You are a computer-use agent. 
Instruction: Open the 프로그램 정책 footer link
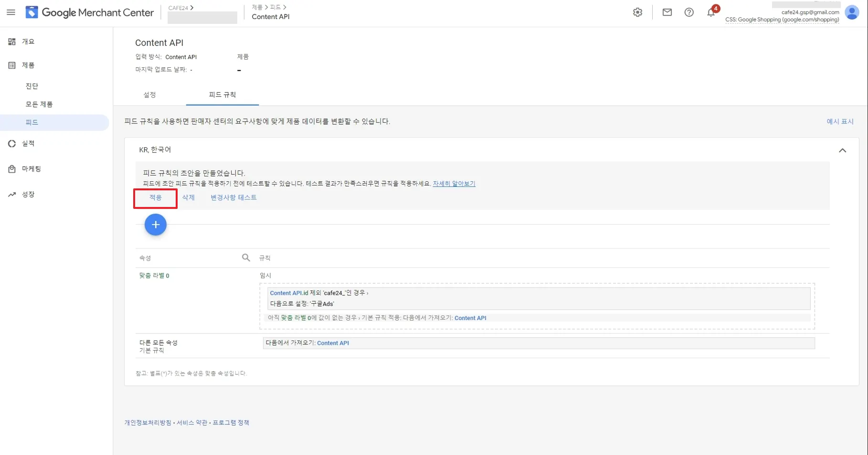coord(231,423)
